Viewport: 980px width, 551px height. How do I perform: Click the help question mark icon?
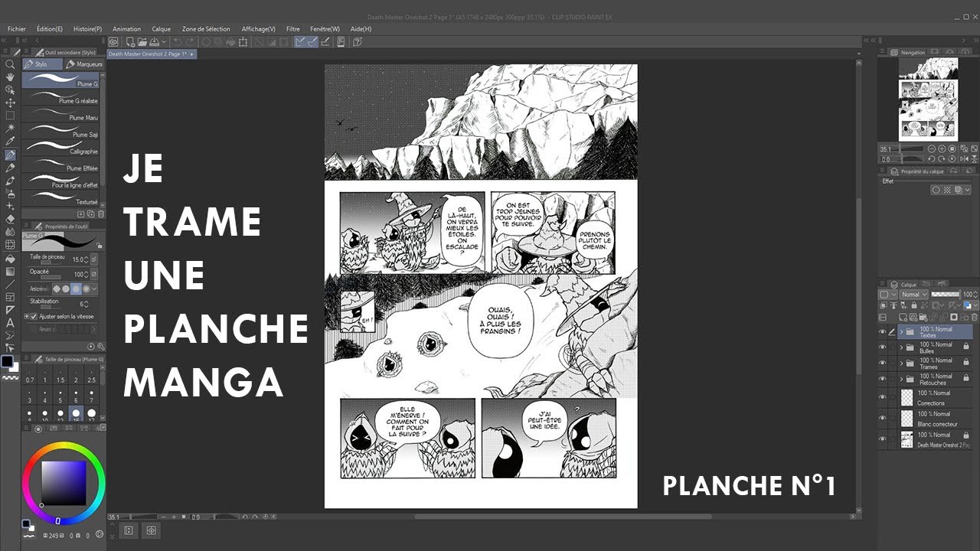[358, 42]
